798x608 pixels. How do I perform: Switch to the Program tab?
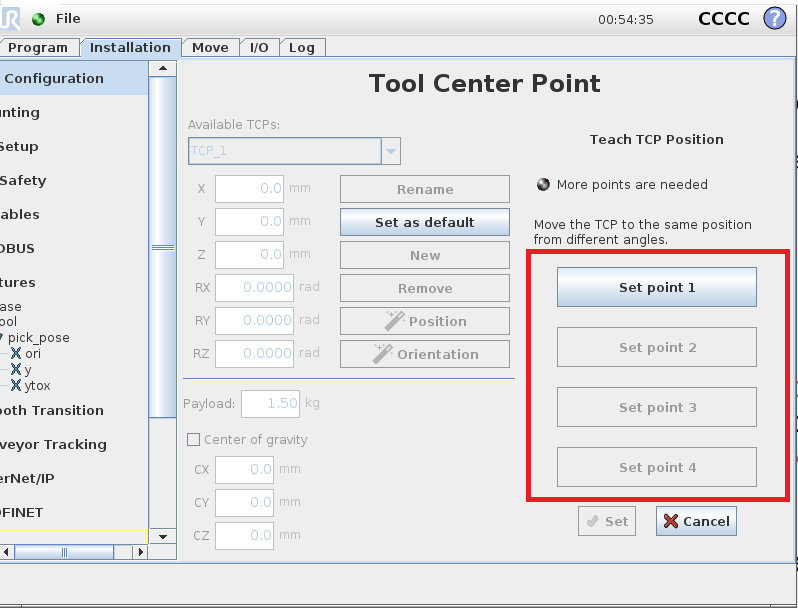coord(39,47)
